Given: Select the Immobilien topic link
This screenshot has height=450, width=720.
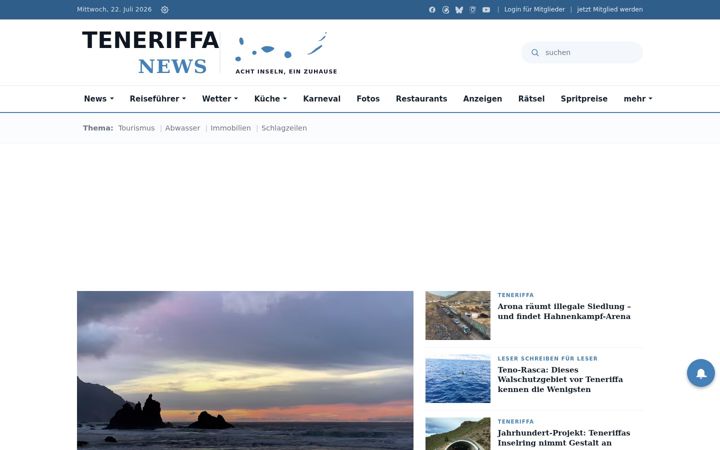Looking at the screenshot, I should (231, 128).
